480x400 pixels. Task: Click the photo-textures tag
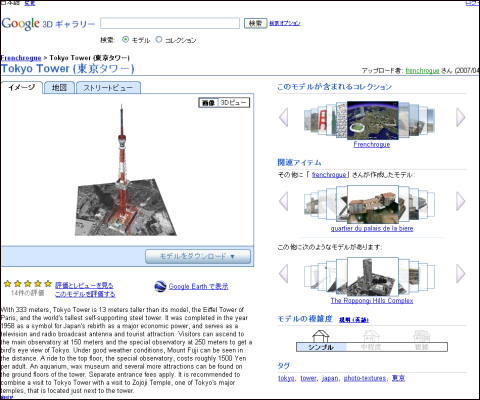click(x=365, y=378)
